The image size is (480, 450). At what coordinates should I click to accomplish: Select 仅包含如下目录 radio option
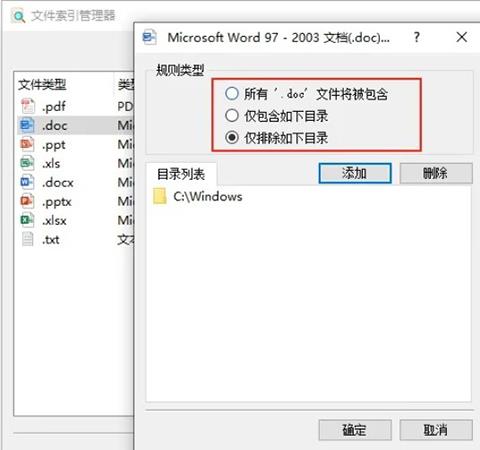tap(277, 116)
